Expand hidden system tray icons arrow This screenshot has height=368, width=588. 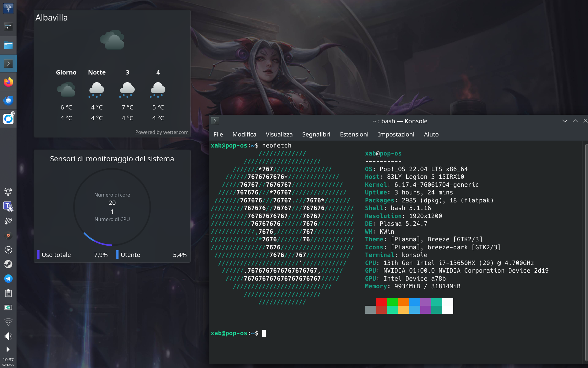tap(8, 350)
